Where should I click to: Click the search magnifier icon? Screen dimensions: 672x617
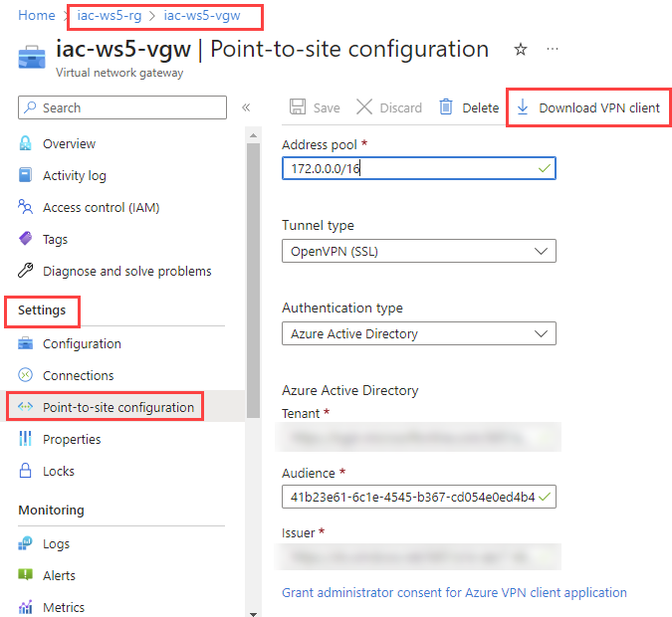(x=30, y=107)
